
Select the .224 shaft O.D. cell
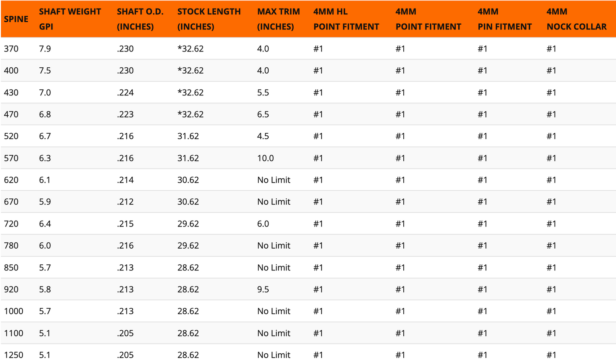[x=125, y=93]
